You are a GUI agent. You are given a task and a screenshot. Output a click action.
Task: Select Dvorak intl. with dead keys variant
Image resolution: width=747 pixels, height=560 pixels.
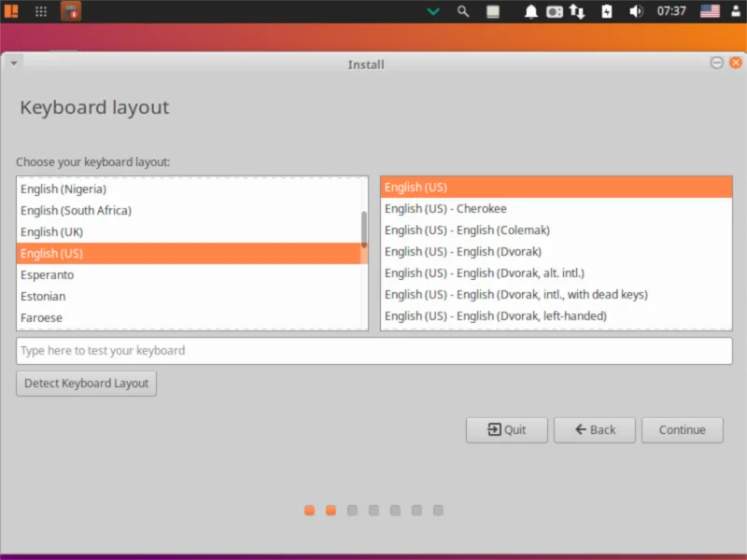pyautogui.click(x=557, y=294)
